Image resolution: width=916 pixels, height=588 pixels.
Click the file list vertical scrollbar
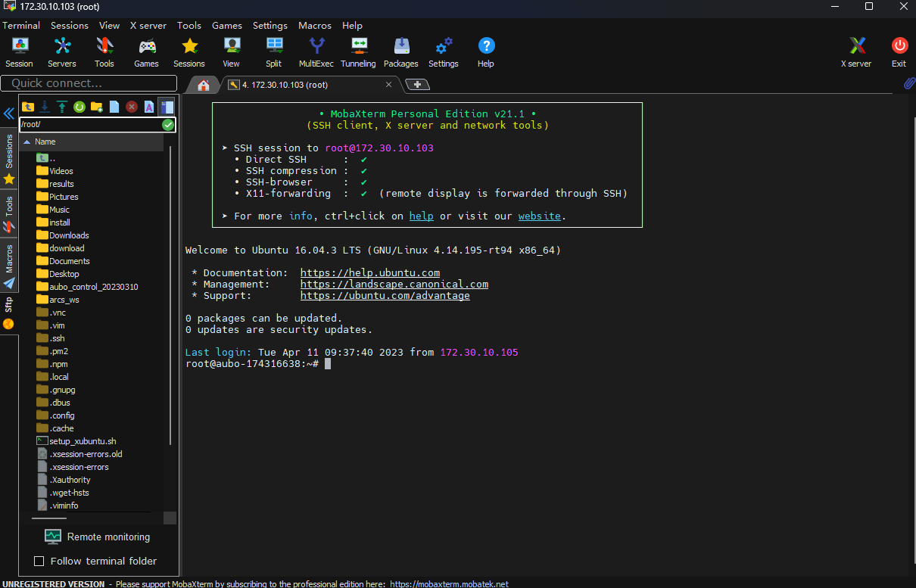[x=170, y=295]
